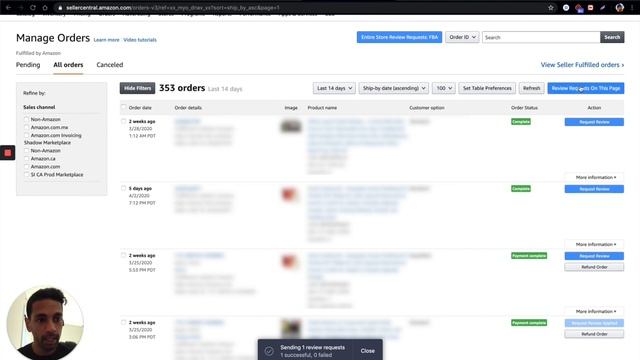This screenshot has height=360, width=640.
Task: Check the SI CA Prod Marketplace checkbox
Action: coord(27,174)
